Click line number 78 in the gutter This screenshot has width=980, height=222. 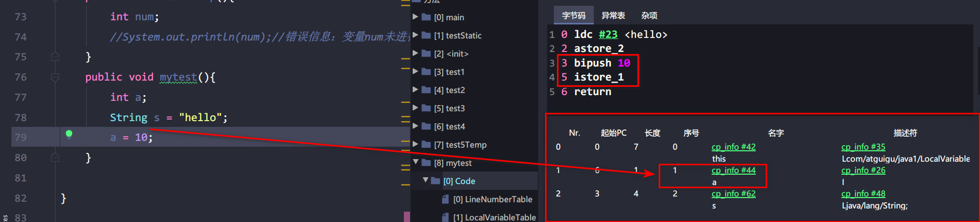(x=21, y=117)
